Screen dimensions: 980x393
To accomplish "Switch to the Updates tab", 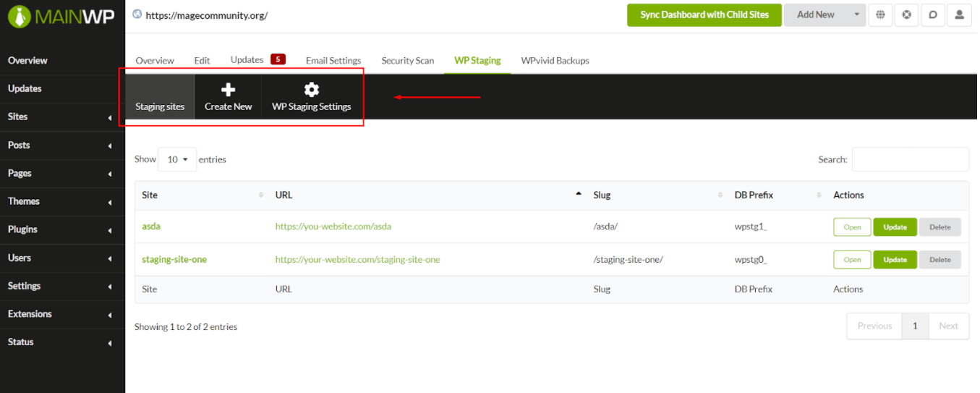I will [247, 60].
